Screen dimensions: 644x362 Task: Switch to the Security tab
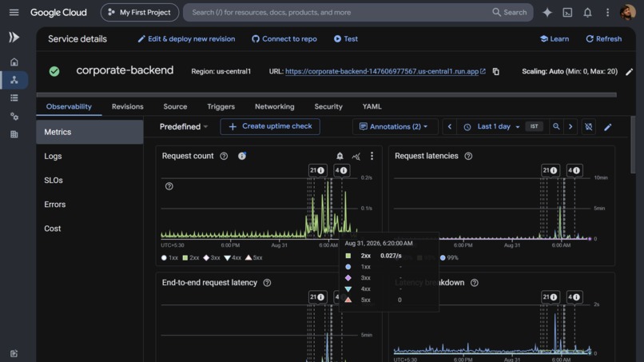(x=328, y=106)
